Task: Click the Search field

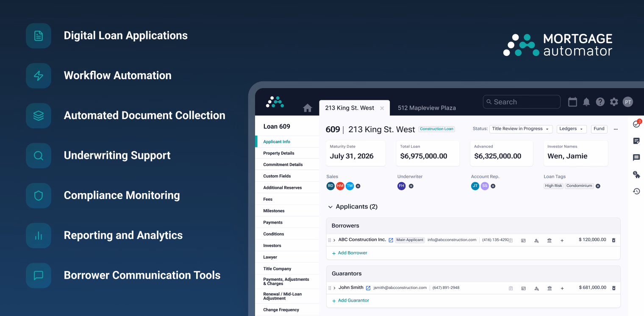Action: (x=522, y=102)
